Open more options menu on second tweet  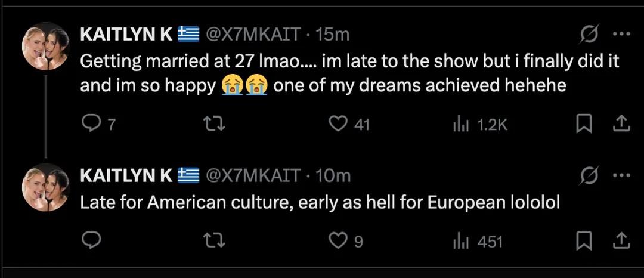pyautogui.click(x=621, y=175)
